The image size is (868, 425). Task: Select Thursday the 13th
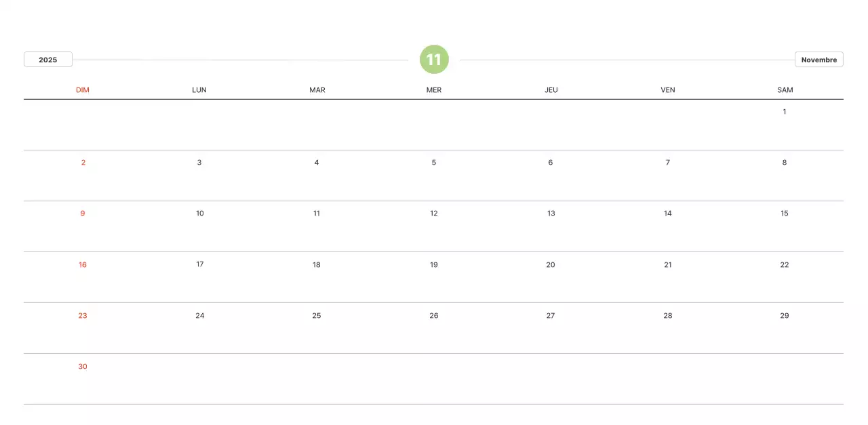coord(551,214)
